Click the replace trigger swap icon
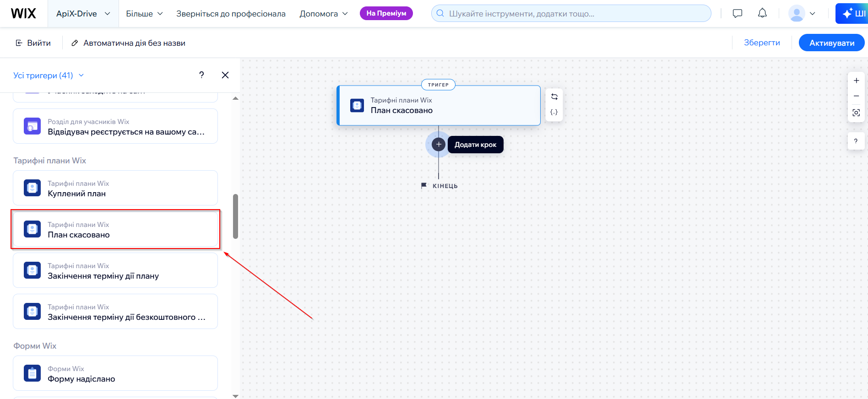868x399 pixels. [x=554, y=97]
